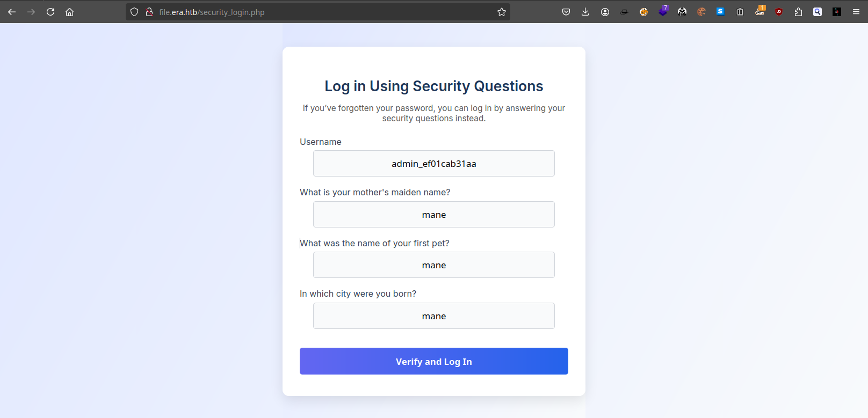Open the tracking protection shield icon

(134, 12)
